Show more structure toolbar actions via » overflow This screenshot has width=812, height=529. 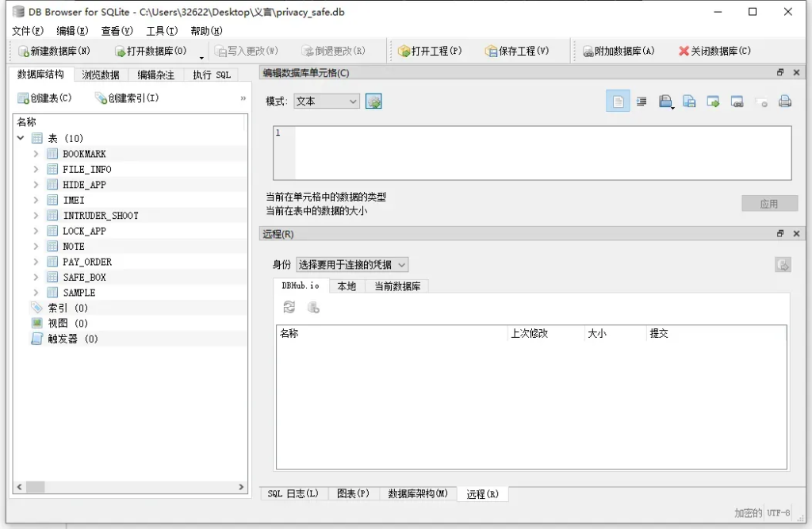(x=243, y=98)
